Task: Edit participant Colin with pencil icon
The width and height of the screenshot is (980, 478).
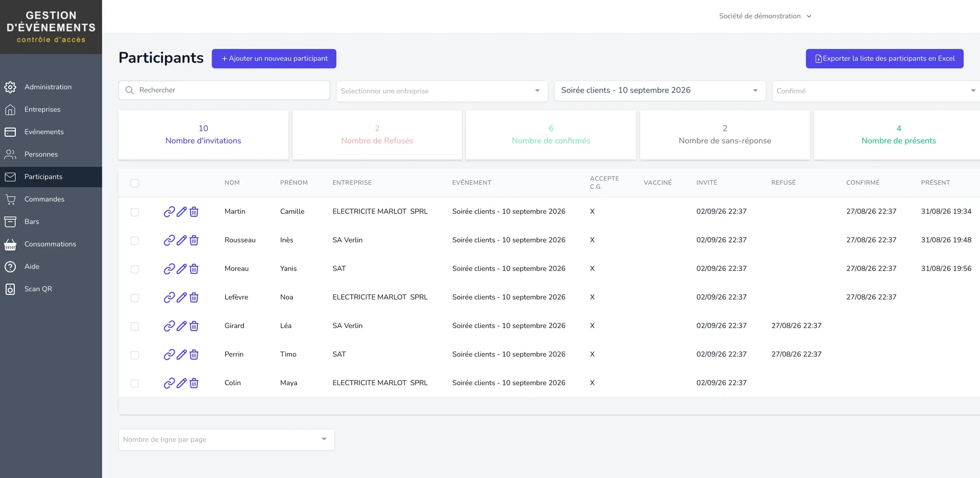Action: pos(182,383)
